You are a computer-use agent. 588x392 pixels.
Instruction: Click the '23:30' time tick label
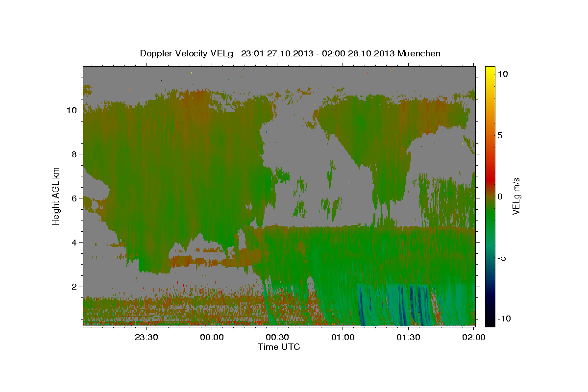tap(147, 337)
